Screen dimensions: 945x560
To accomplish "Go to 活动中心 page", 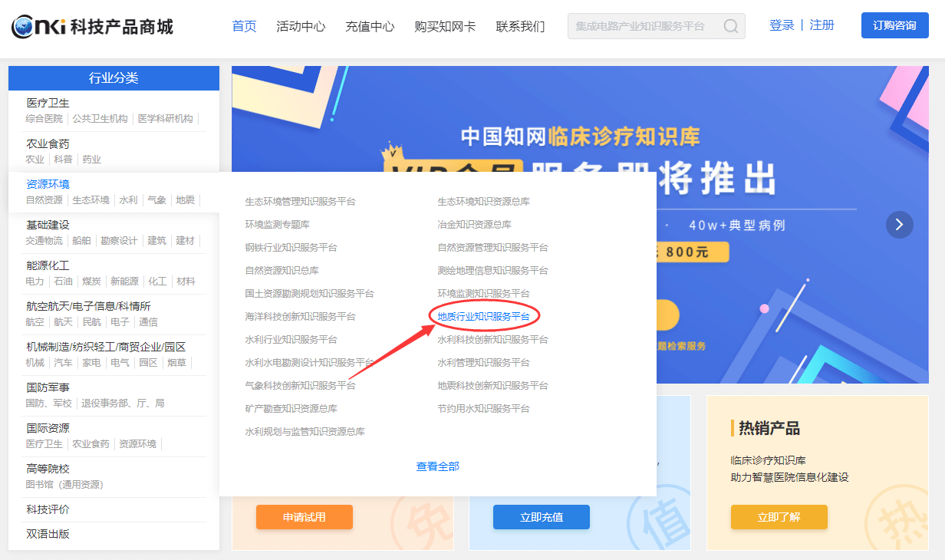I will click(x=301, y=26).
